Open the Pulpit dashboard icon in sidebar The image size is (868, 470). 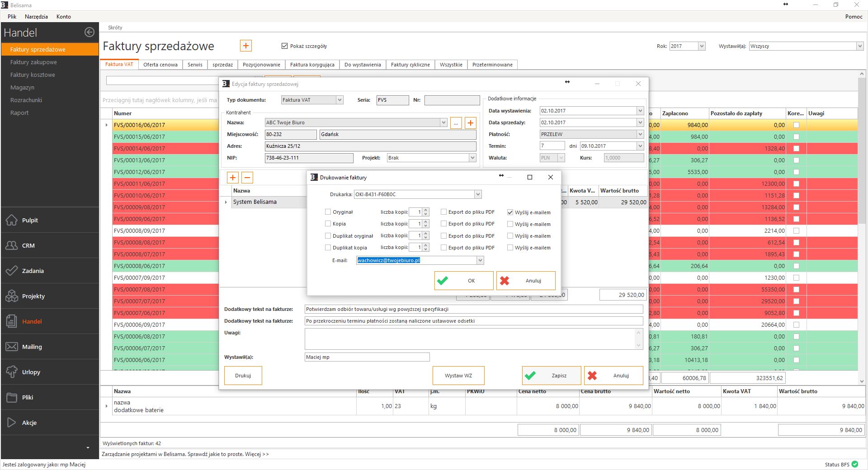coord(12,220)
